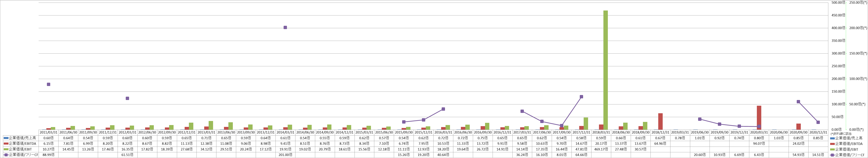The image size is (868, 158).
Task: Select the cell showing 36.24倍
Action: pyautogui.click(x=522, y=155)
